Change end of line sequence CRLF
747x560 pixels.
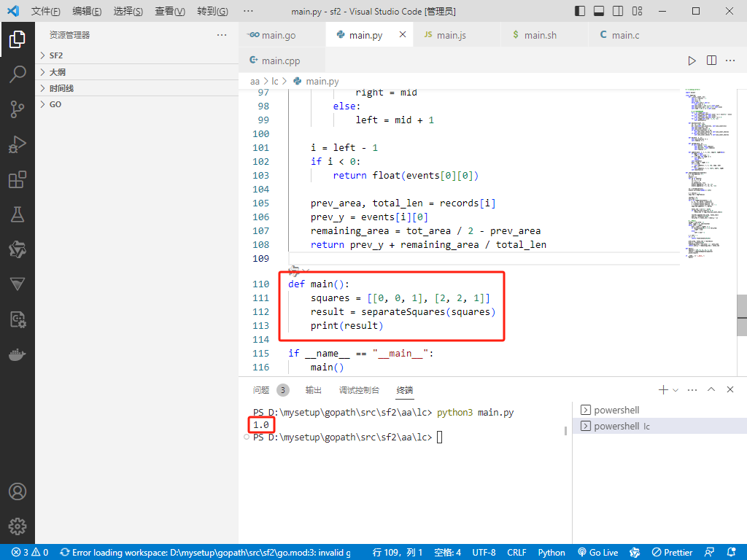(516, 553)
